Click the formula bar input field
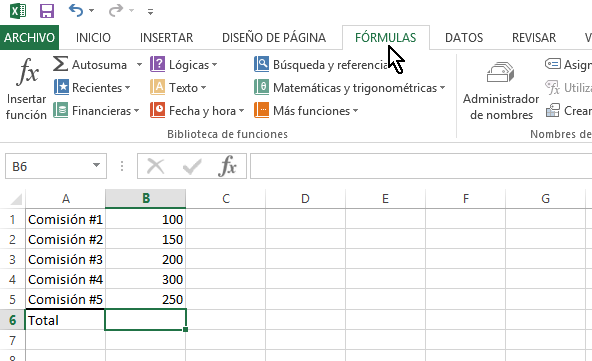The width and height of the screenshot is (592, 361). [421, 166]
